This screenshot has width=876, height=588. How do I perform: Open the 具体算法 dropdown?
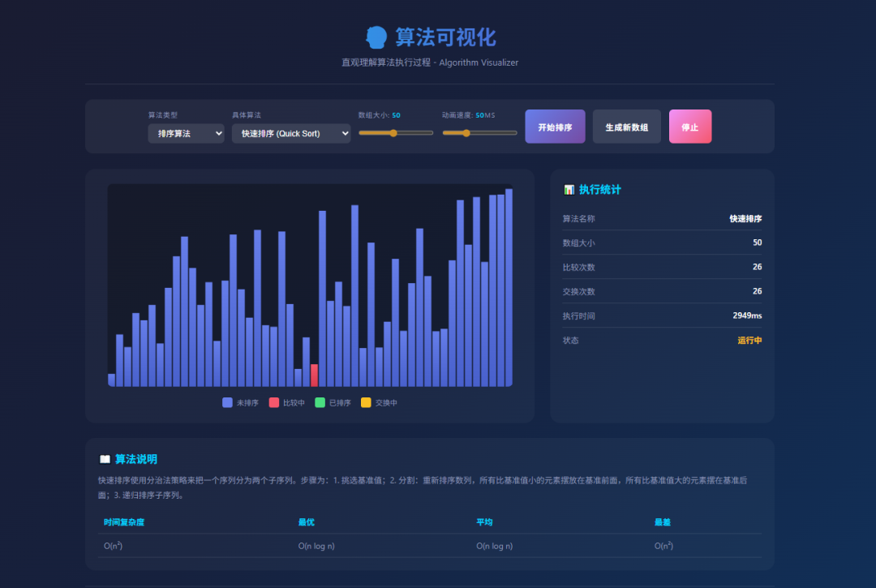coord(291,133)
